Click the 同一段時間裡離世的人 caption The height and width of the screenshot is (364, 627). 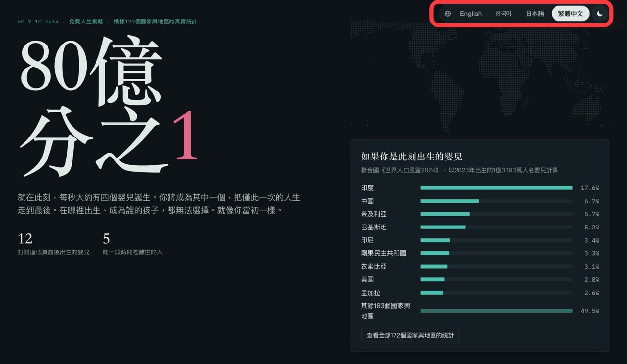coord(133,252)
